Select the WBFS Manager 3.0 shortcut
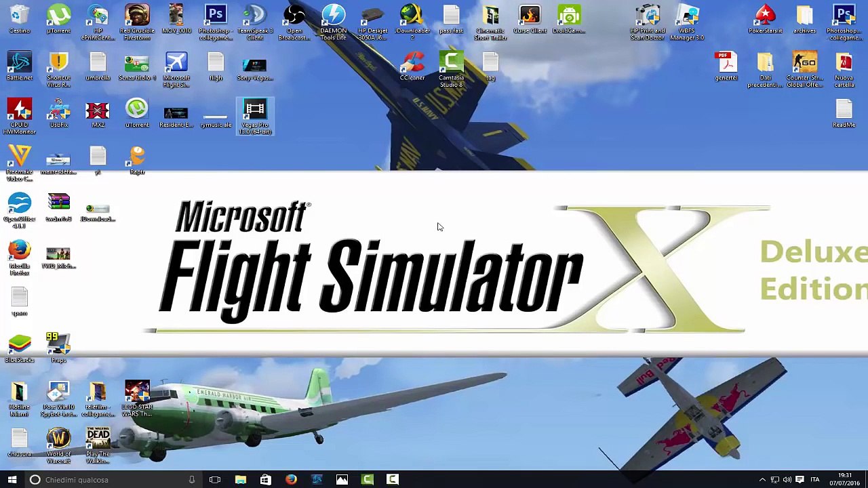 coord(687,22)
